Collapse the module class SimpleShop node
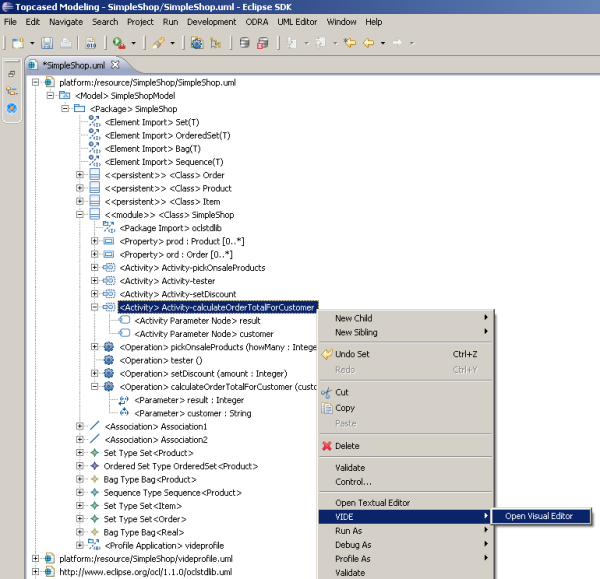 pos(80,215)
